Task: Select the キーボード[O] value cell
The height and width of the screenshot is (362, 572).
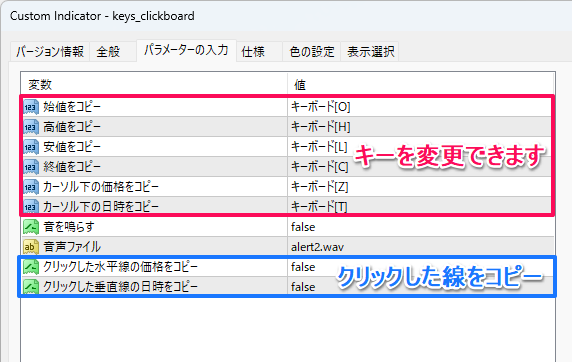Action: (x=420, y=107)
